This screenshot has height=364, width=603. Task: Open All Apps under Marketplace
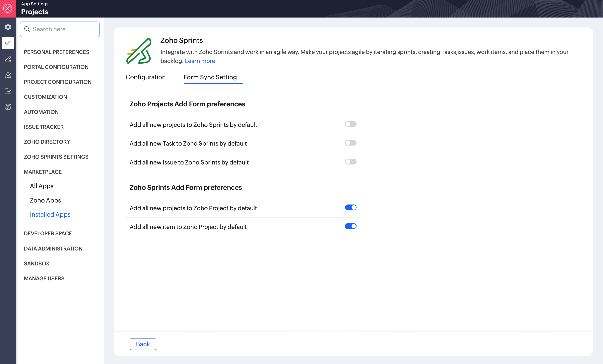[x=42, y=186]
